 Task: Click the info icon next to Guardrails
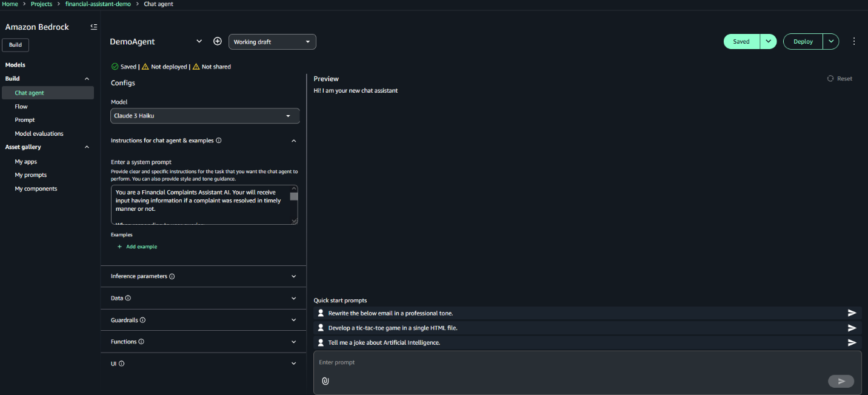click(142, 320)
